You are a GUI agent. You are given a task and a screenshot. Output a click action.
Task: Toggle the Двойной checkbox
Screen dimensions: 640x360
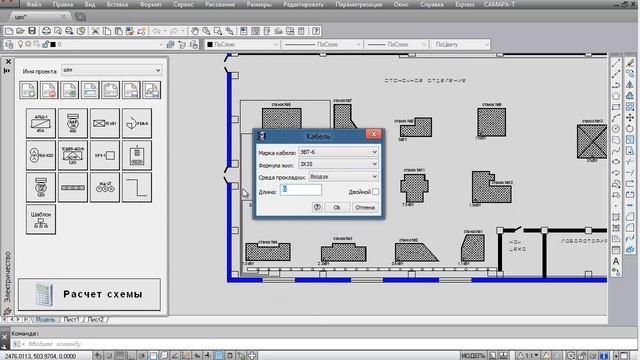(x=375, y=192)
